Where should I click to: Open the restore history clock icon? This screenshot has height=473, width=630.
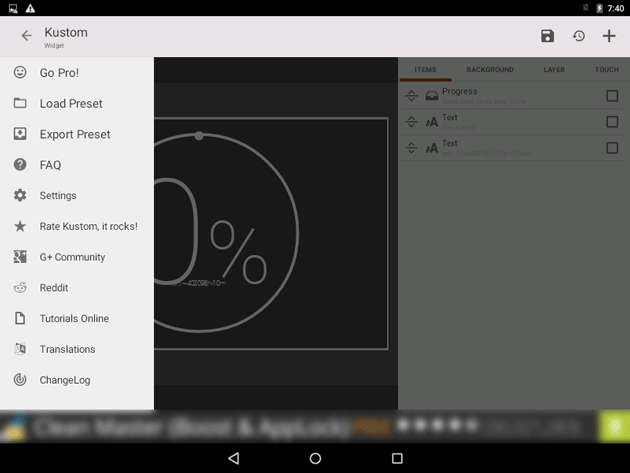point(579,36)
